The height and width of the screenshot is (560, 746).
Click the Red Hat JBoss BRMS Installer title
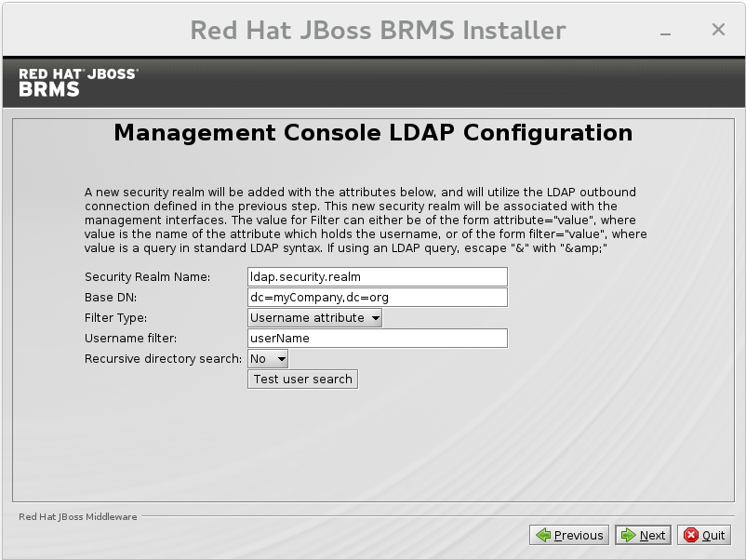click(379, 31)
